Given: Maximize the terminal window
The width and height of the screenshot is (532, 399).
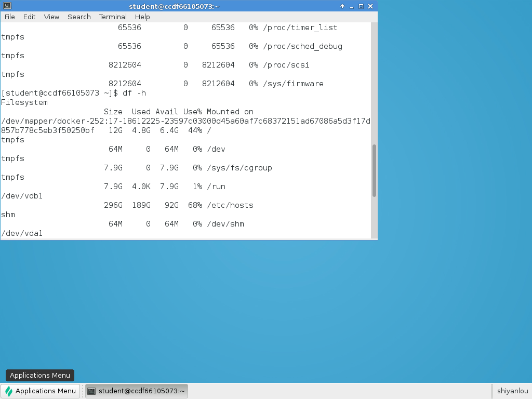Looking at the screenshot, I should click(361, 6).
